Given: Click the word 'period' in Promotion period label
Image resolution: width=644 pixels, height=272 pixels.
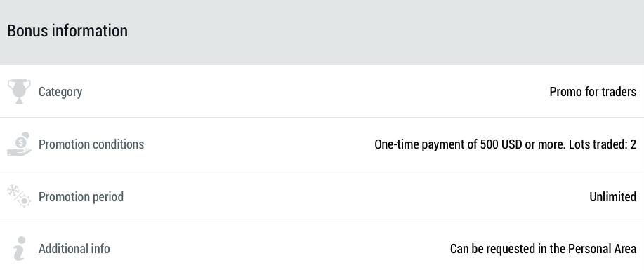Looking at the screenshot, I should pyautogui.click(x=108, y=197).
